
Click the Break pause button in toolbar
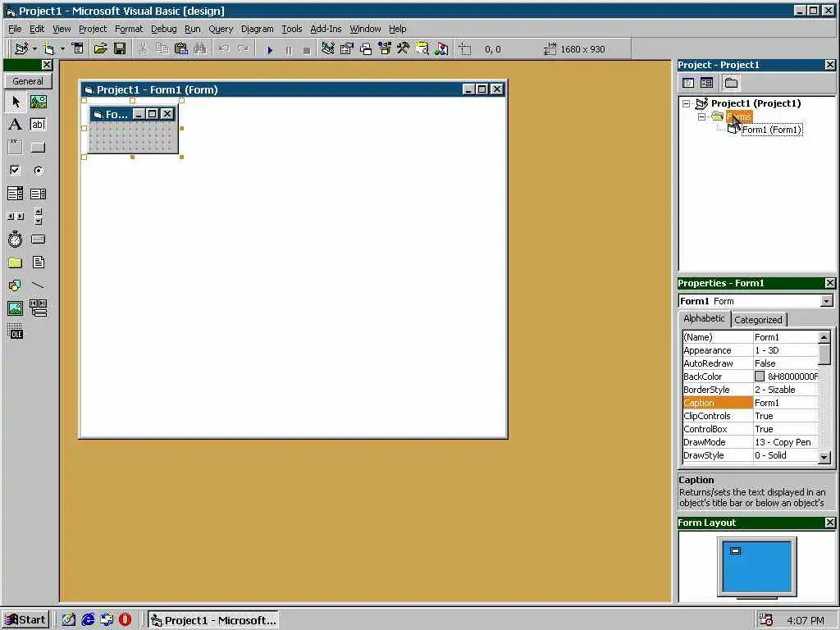[x=288, y=50]
